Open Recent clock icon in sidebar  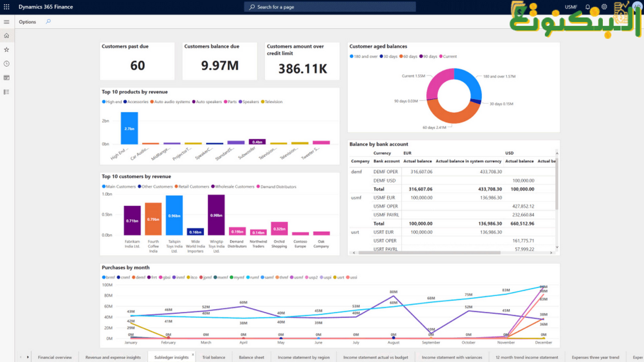click(7, 64)
